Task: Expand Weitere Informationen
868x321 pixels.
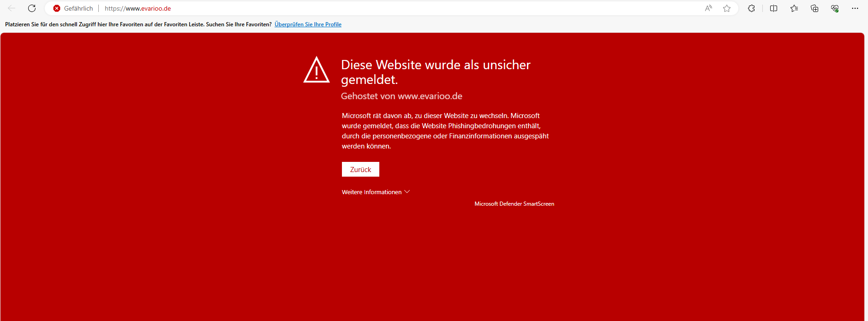Action: [376, 192]
